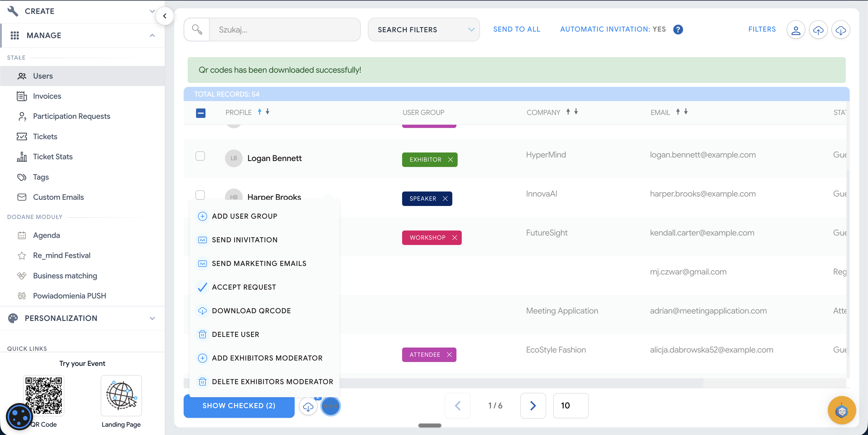Viewport: 868px width, 435px height.
Task: Toggle the select-all header checkbox
Action: click(200, 113)
